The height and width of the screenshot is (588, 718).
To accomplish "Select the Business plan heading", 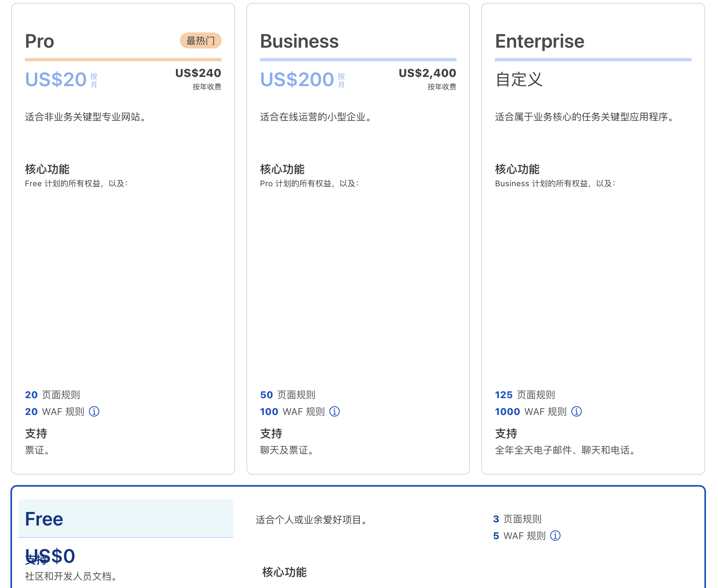I will point(299,41).
